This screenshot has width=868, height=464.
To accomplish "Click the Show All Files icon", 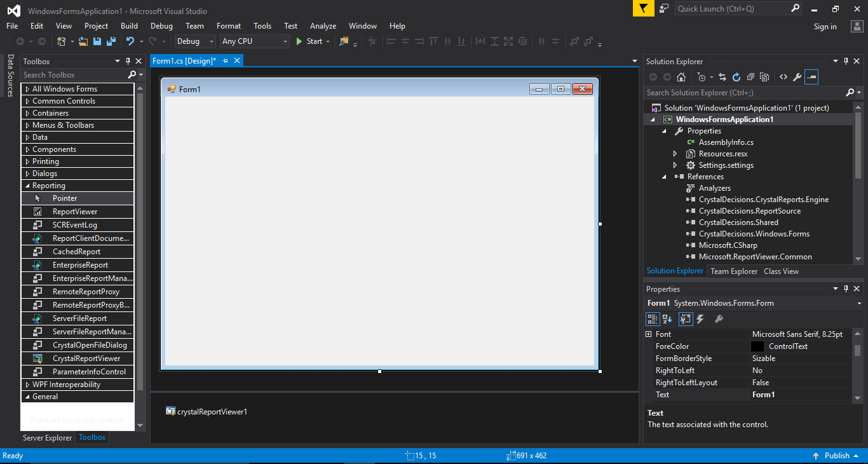I will coord(764,77).
